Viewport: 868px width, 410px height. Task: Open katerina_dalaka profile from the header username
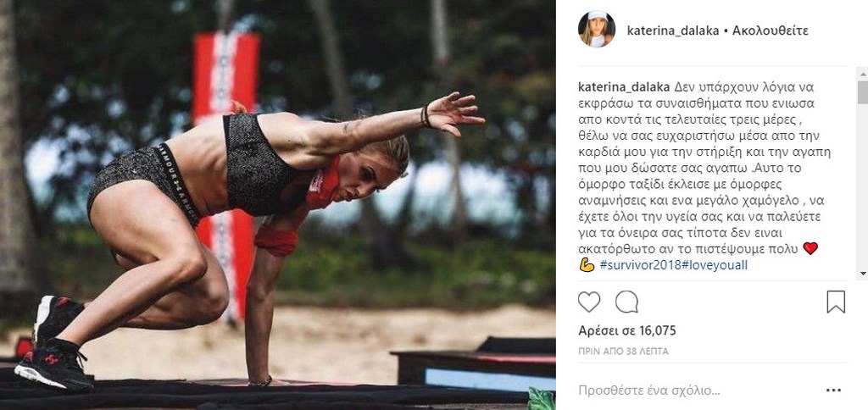[x=673, y=31]
